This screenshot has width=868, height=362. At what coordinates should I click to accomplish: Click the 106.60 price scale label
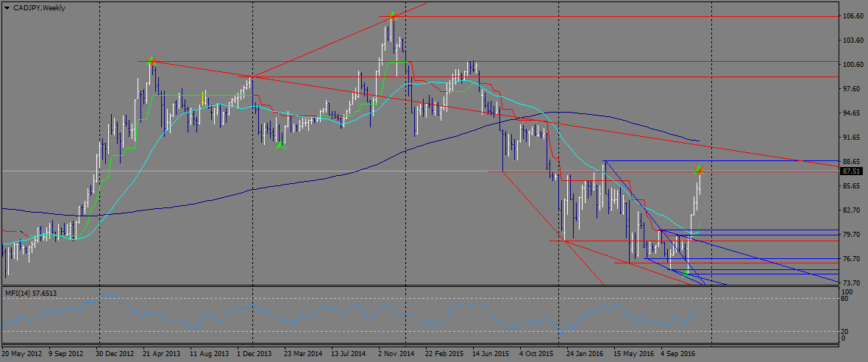tap(853, 16)
